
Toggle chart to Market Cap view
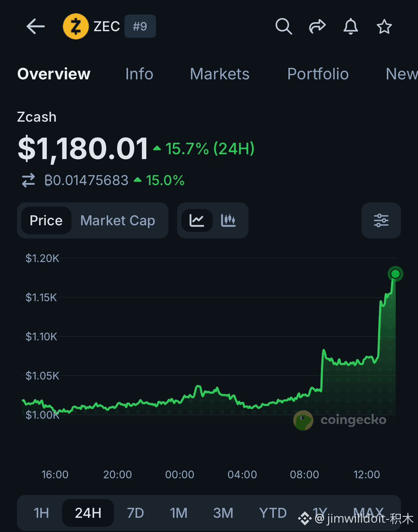point(118,221)
